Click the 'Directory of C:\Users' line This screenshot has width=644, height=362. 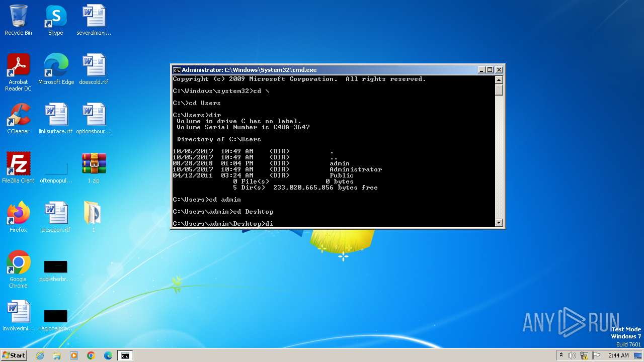coord(219,139)
